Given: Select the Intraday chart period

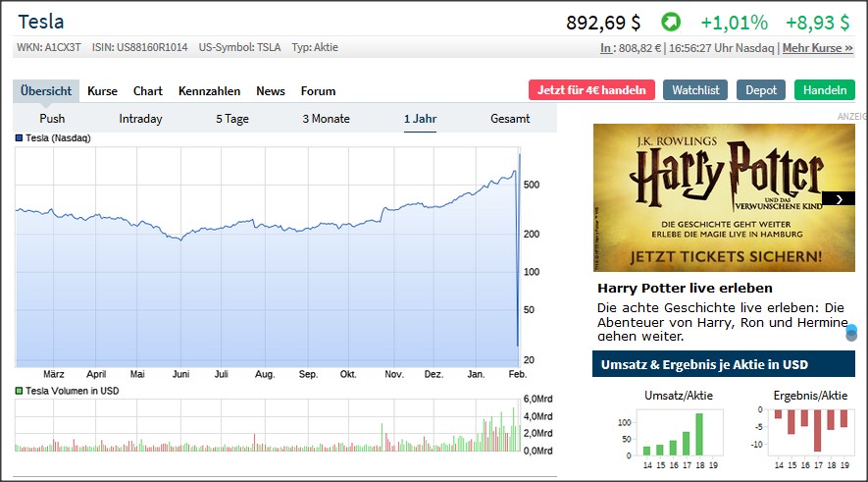Looking at the screenshot, I should coord(140,119).
